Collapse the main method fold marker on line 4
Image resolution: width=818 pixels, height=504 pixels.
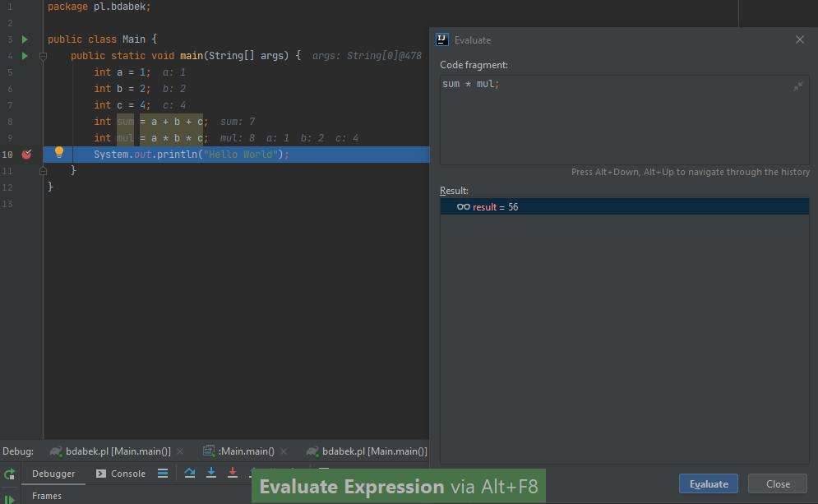[44, 56]
